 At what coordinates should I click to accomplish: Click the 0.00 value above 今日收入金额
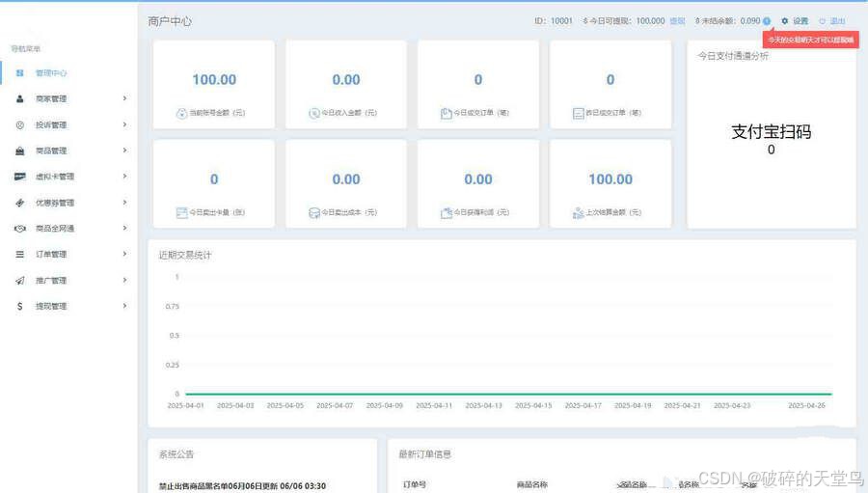tap(346, 80)
